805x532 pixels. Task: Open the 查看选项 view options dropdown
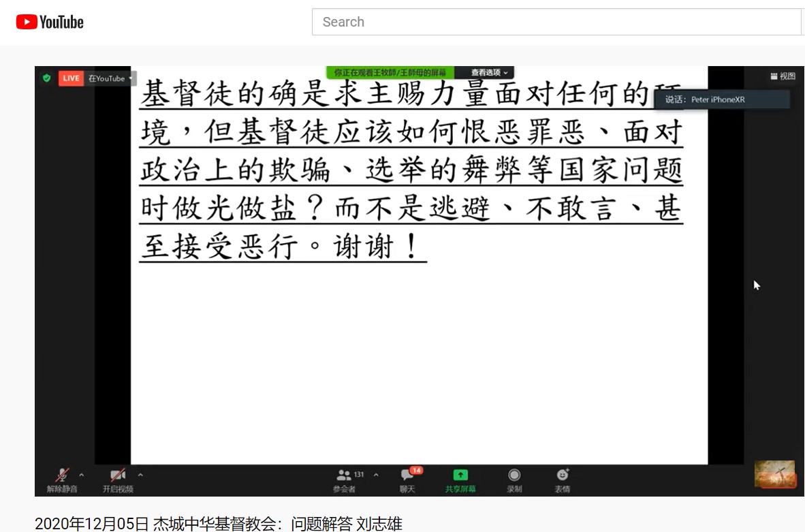click(490, 72)
